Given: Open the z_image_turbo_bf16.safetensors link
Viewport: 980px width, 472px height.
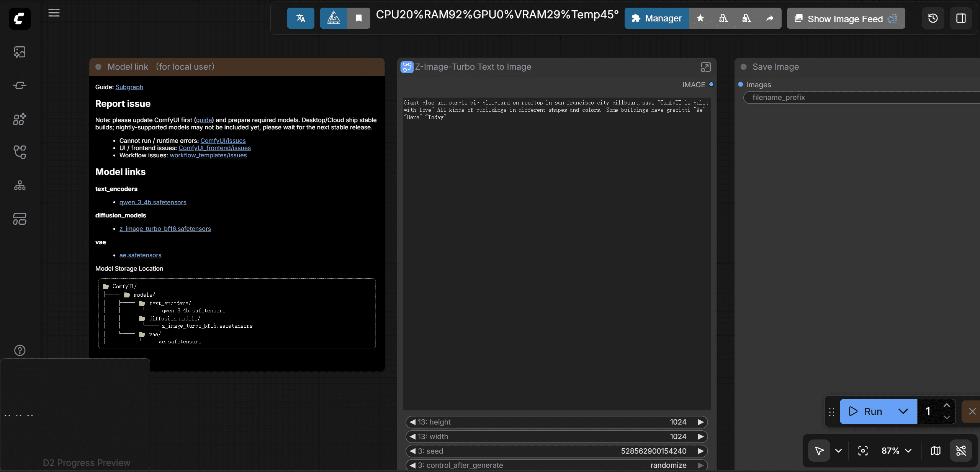Looking at the screenshot, I should tap(165, 229).
